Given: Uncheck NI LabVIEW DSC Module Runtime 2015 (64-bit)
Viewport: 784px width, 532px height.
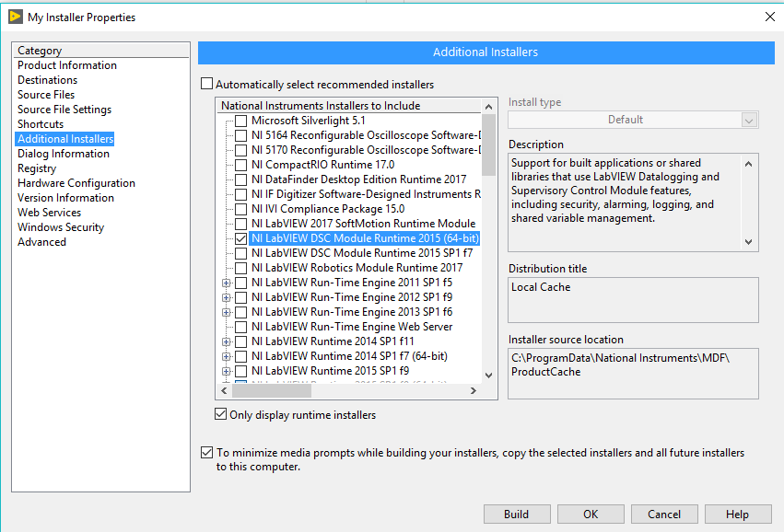Looking at the screenshot, I should coord(241,238).
